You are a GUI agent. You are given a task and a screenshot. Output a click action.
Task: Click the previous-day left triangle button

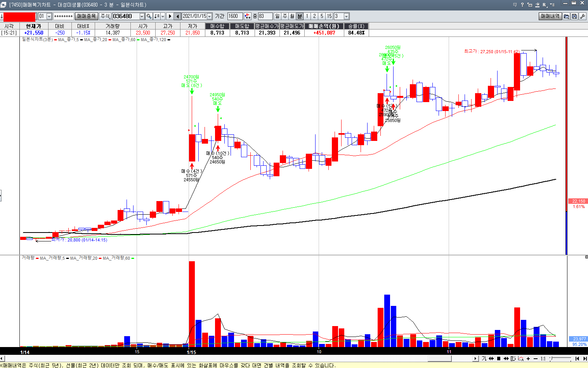(177, 16)
